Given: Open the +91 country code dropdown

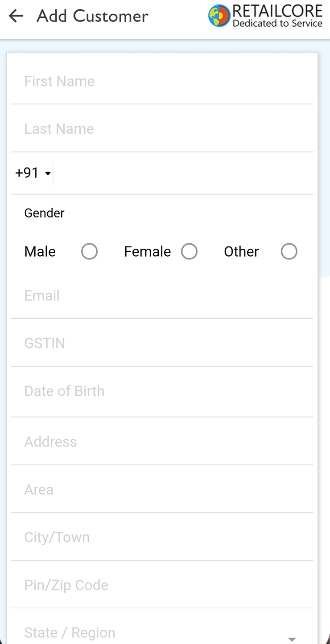Looking at the screenshot, I should (33, 173).
